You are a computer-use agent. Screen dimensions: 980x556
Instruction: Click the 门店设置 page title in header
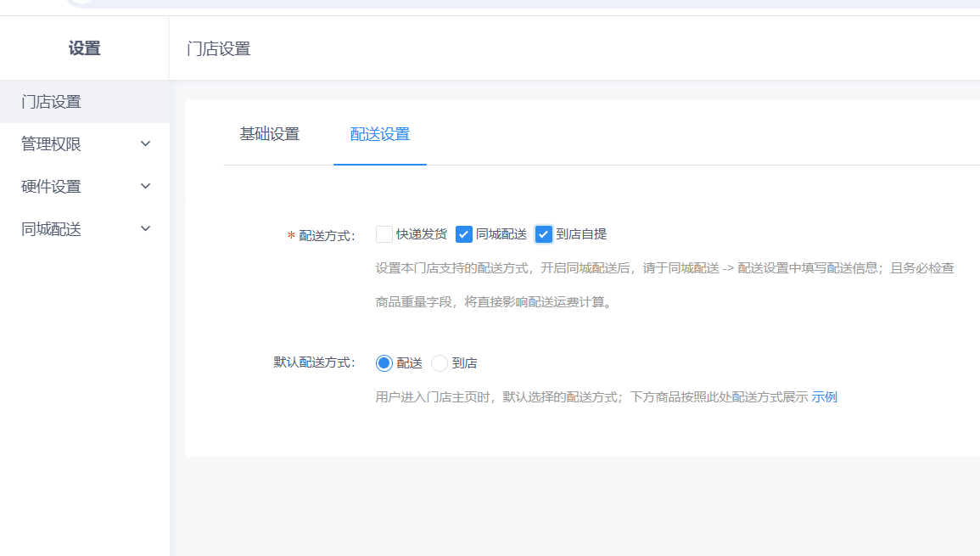click(x=219, y=48)
